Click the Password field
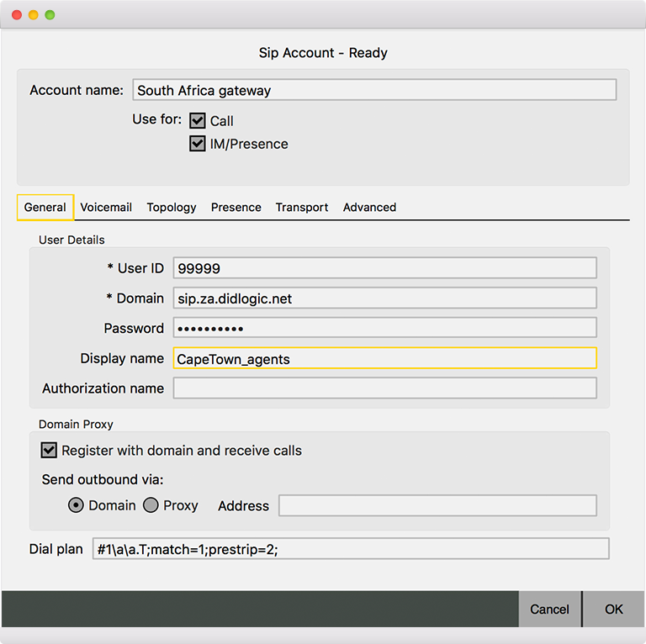The image size is (646, 644). [384, 328]
